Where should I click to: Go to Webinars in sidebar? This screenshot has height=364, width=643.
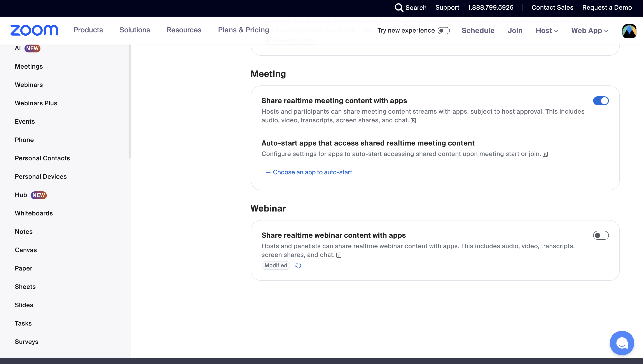[29, 85]
